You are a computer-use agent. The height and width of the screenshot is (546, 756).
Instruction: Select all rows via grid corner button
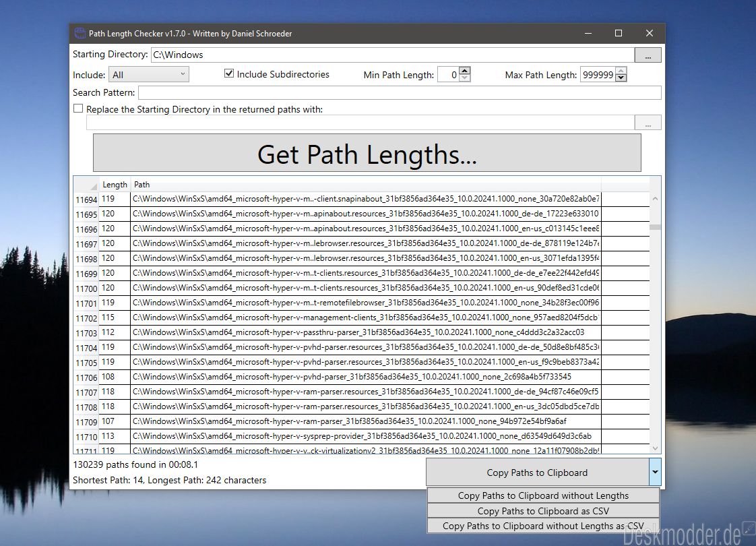86,184
